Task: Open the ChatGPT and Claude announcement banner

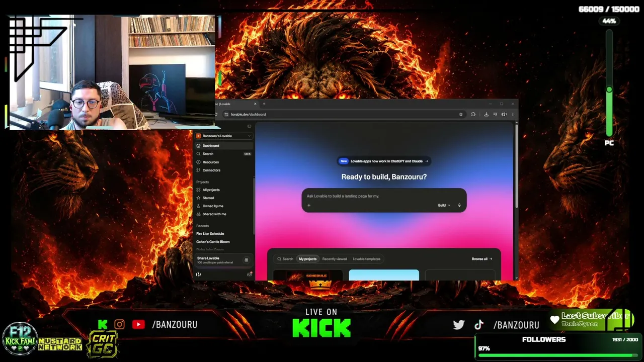Action: pos(384,161)
